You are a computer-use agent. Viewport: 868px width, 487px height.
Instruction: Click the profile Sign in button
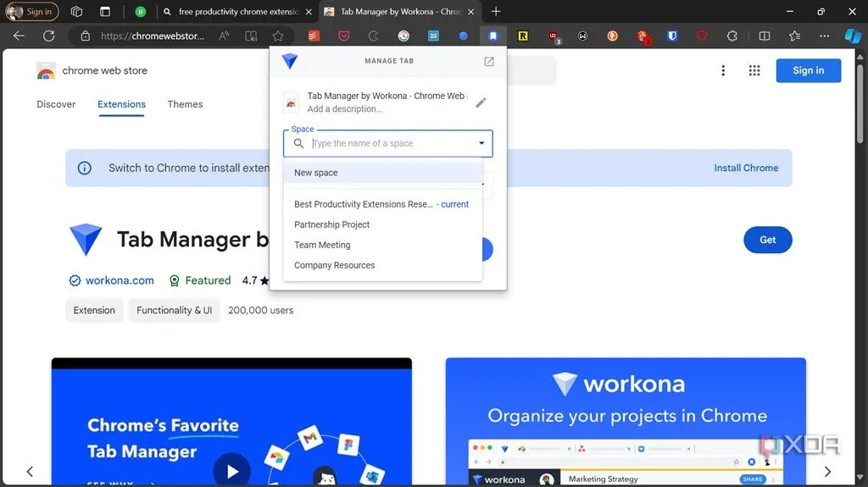coord(31,12)
